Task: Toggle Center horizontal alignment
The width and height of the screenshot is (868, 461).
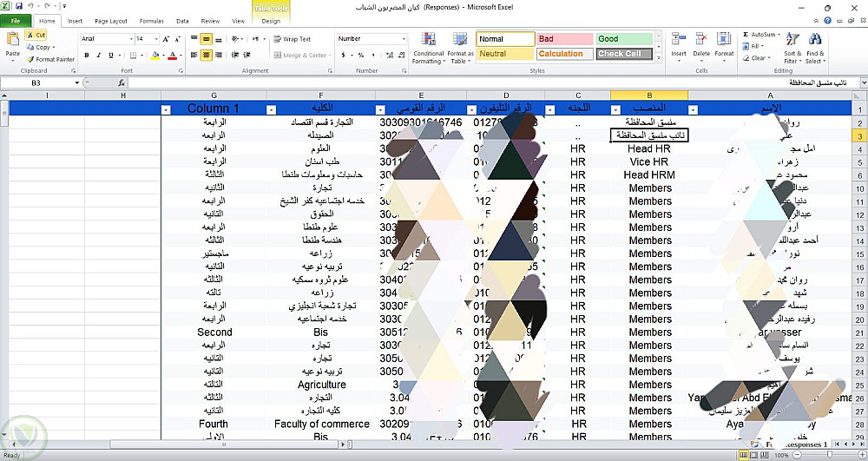Action: point(206,55)
